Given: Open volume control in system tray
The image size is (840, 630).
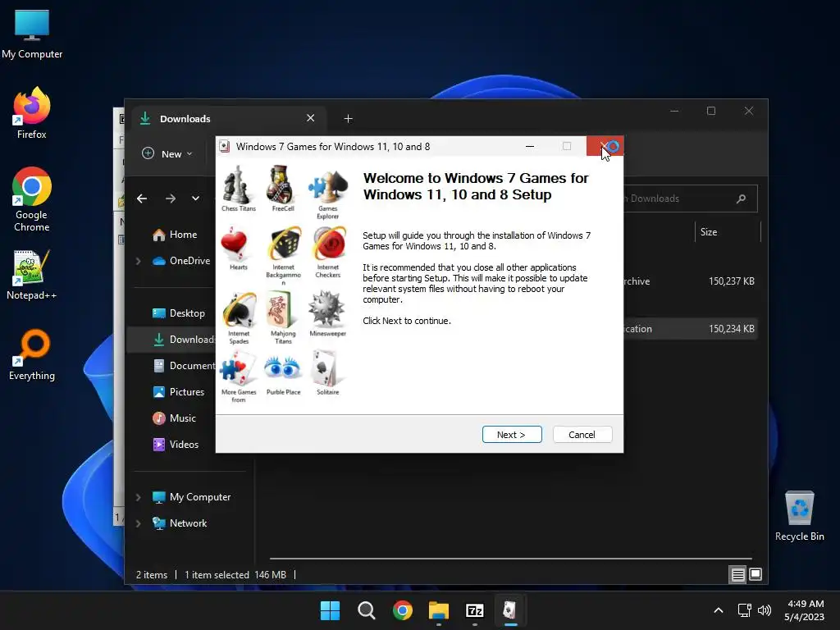Looking at the screenshot, I should [765, 610].
